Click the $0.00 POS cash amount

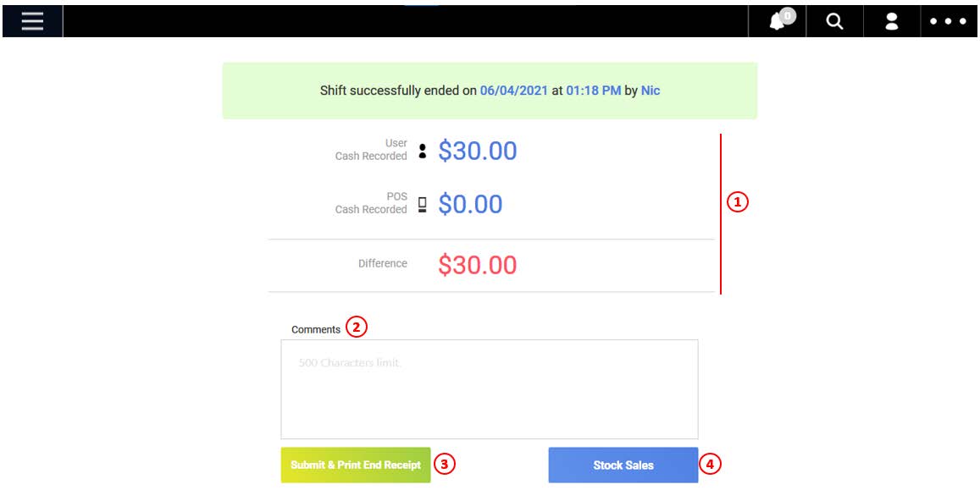[470, 204]
